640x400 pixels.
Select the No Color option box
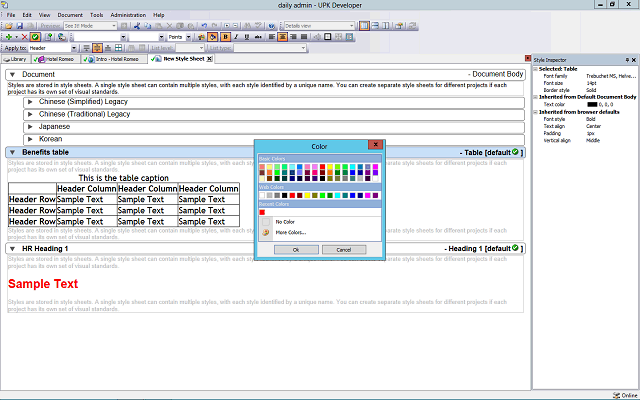point(265,221)
